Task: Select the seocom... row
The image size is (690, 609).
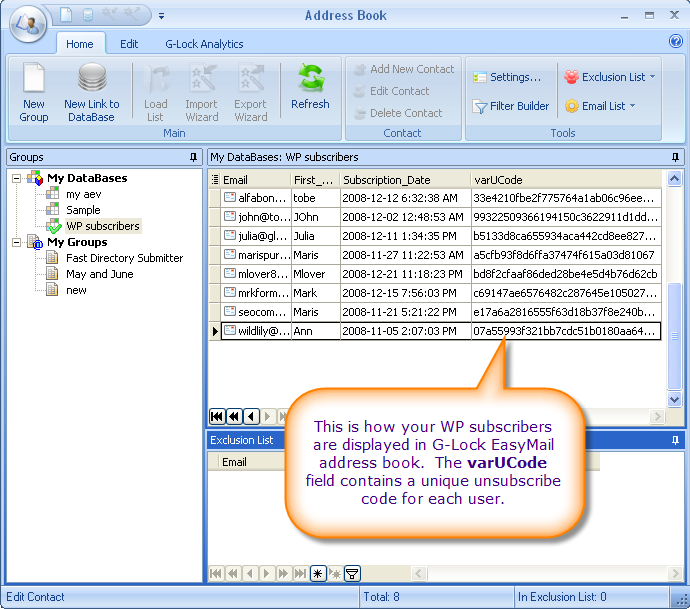Action: 435,312
